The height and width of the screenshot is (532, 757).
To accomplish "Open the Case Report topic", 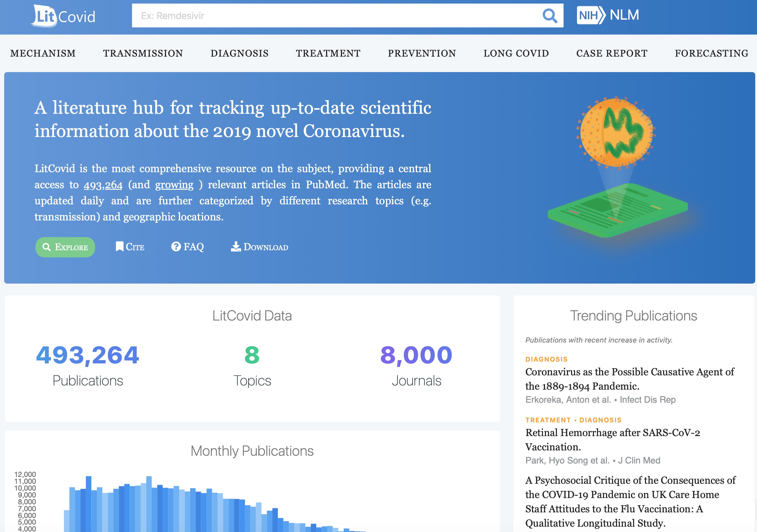I will coord(612,53).
